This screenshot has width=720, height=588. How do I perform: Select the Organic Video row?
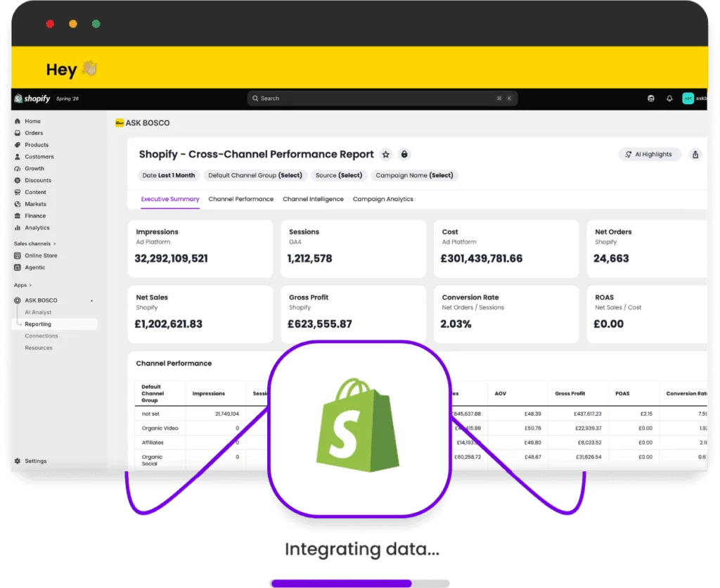(x=160, y=428)
